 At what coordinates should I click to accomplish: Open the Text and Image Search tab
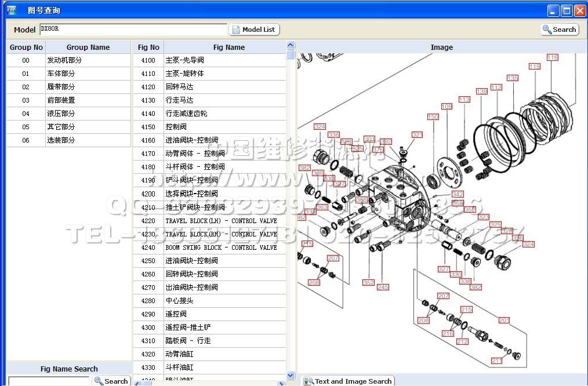click(x=348, y=381)
